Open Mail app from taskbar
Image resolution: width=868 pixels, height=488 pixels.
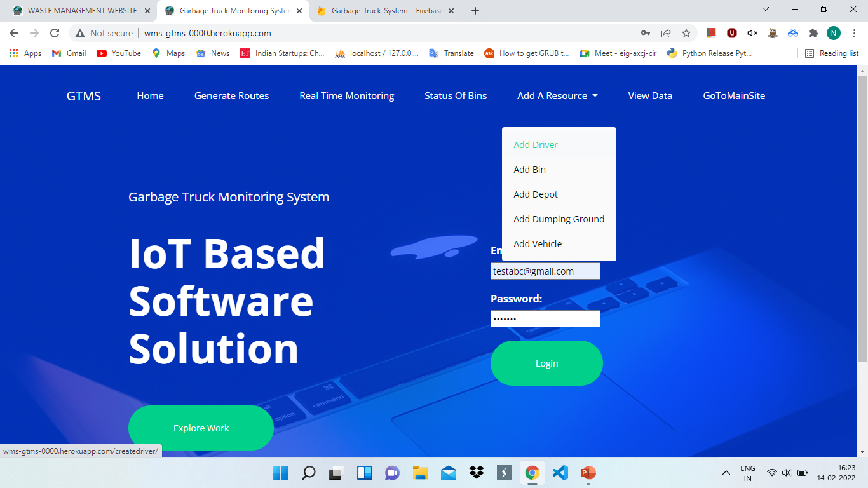448,473
